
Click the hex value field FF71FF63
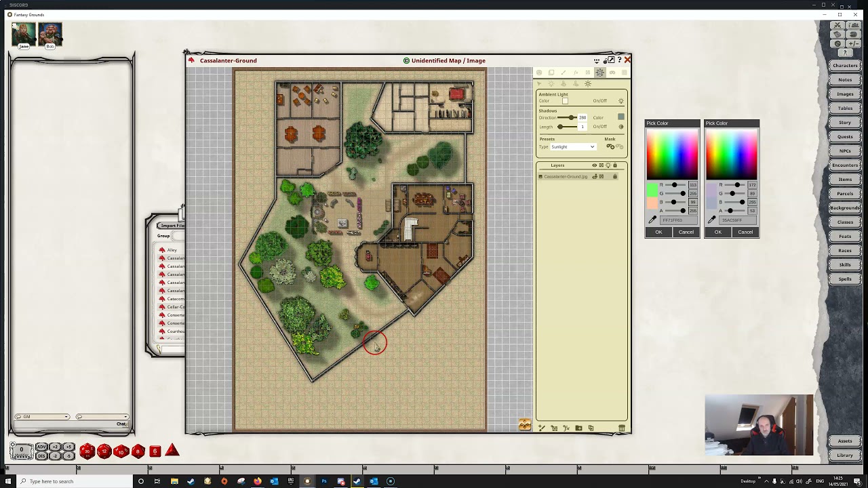679,220
